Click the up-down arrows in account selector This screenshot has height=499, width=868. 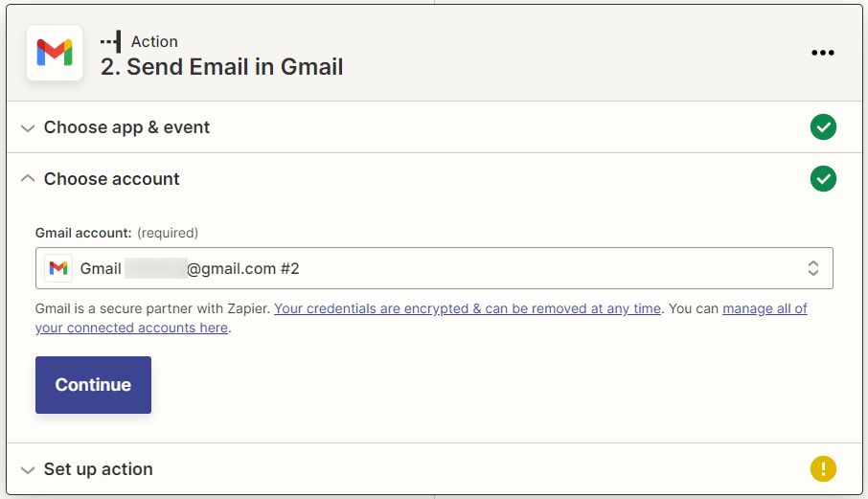click(x=812, y=269)
